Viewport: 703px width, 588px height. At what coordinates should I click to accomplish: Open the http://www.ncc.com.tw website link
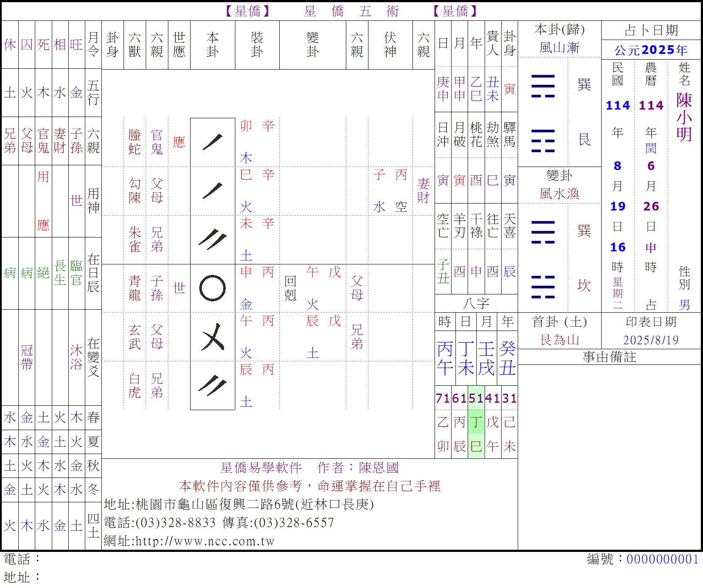205,541
